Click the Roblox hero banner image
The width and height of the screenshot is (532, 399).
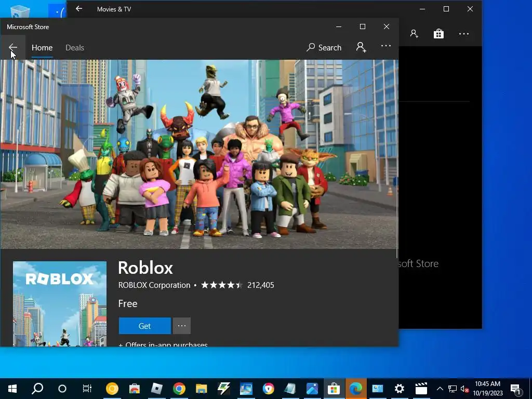(198, 154)
